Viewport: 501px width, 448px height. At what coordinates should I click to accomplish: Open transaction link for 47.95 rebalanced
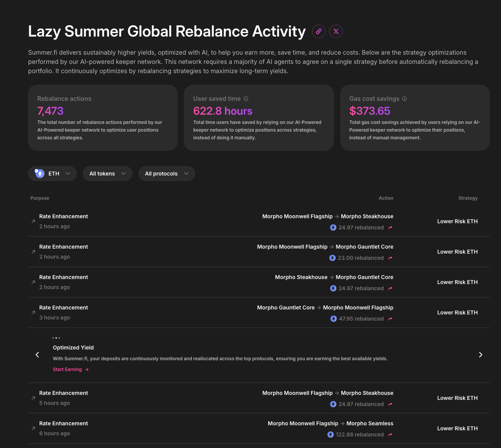pos(391,319)
